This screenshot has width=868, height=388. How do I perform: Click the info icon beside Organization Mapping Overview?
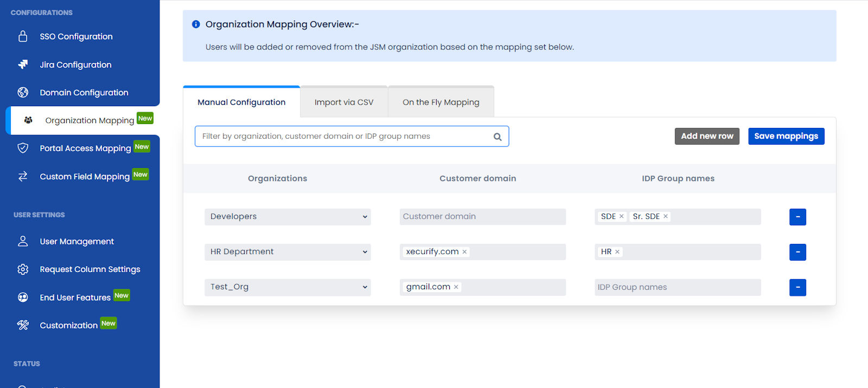(196, 24)
